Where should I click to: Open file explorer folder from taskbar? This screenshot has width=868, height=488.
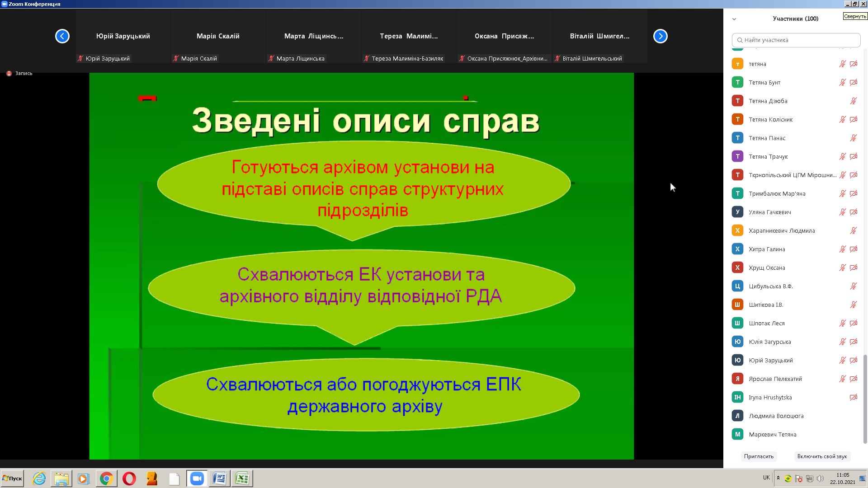61,479
